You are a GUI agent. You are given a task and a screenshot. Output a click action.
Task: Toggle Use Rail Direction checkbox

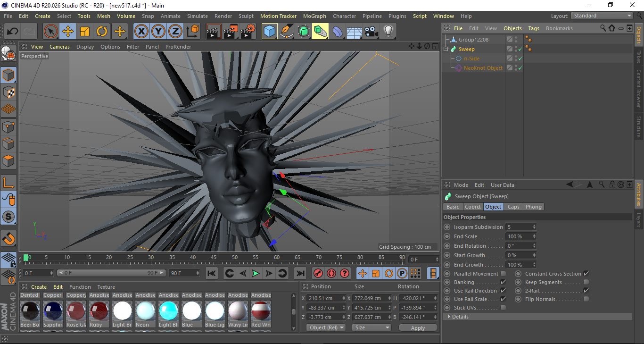[x=503, y=291]
